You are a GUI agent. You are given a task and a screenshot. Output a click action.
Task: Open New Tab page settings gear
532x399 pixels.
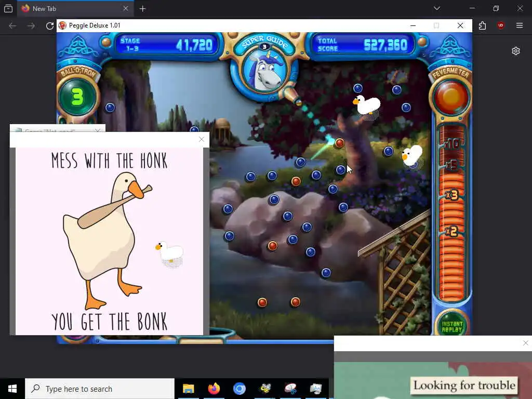(x=516, y=51)
